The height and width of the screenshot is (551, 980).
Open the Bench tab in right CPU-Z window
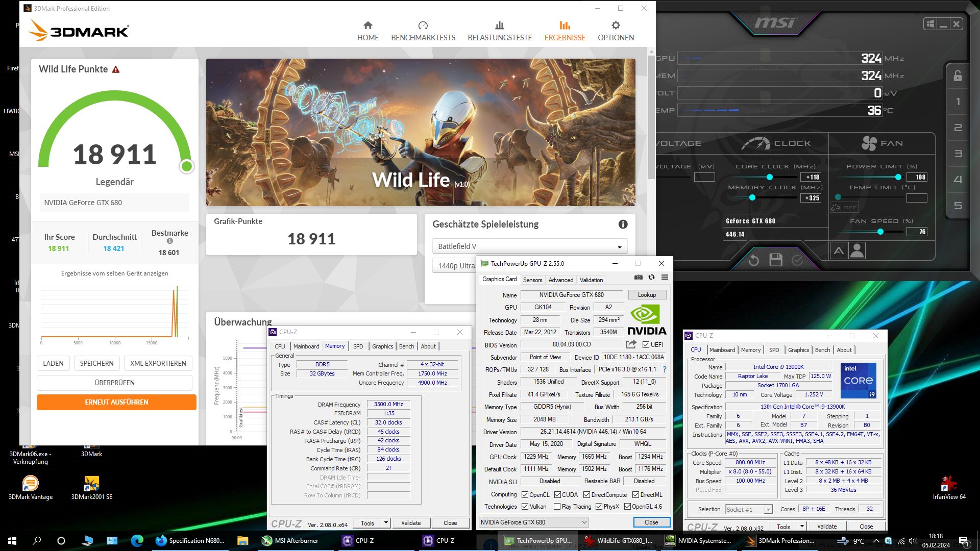coord(822,350)
